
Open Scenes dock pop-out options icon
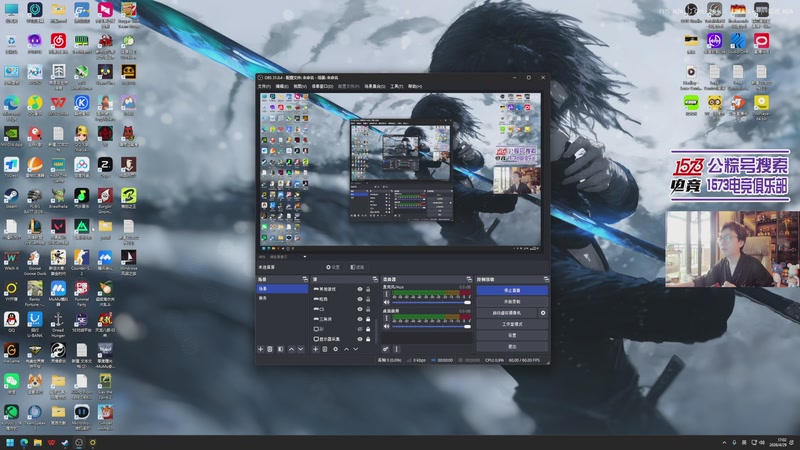tap(305, 279)
